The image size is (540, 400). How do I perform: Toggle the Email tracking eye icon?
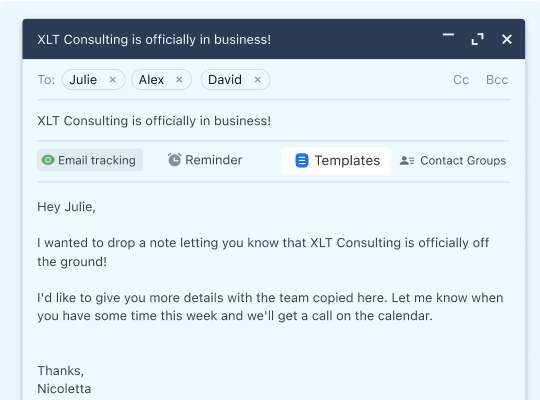[x=48, y=160]
